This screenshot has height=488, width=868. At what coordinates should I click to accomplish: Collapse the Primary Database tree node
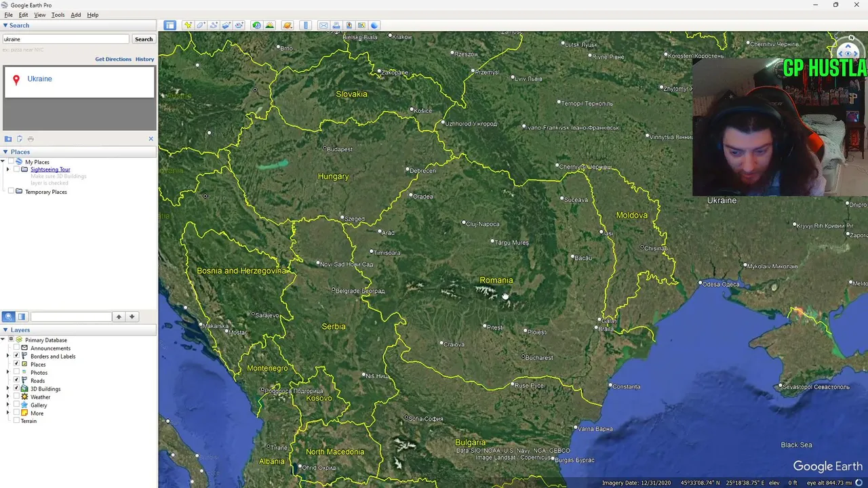coord(3,340)
